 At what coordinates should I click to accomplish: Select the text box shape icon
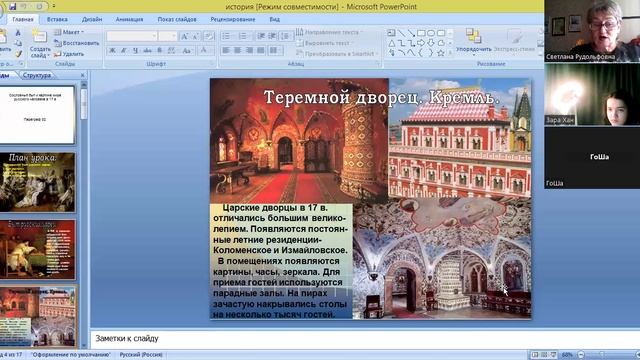click(391, 33)
